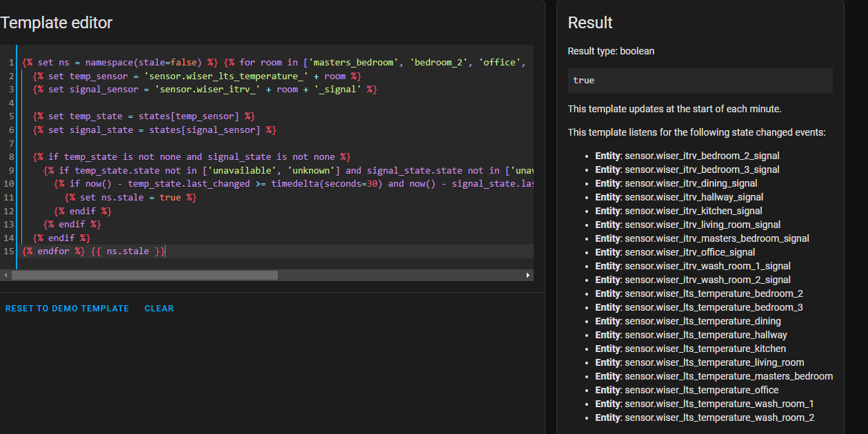Select the sensor.wiser_itrv_bedroom_2_signal entity entry

point(702,156)
